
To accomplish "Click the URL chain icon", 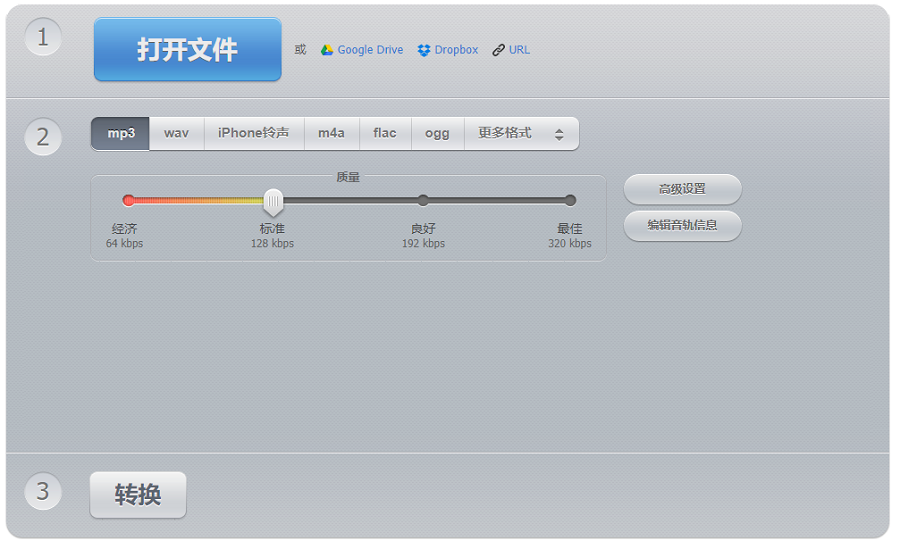I will click(x=498, y=51).
